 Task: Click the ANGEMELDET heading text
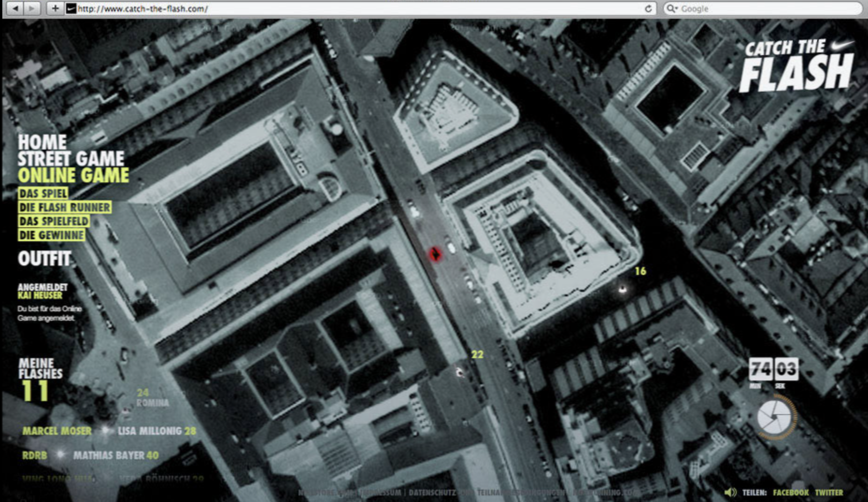[x=43, y=287]
